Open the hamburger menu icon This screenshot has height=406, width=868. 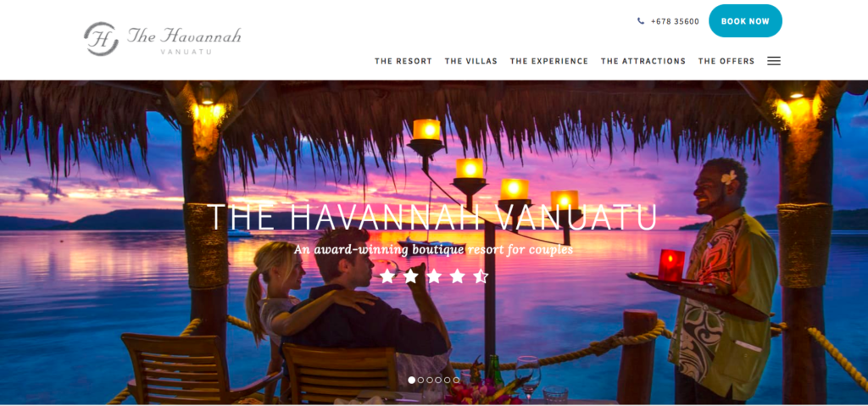click(774, 61)
